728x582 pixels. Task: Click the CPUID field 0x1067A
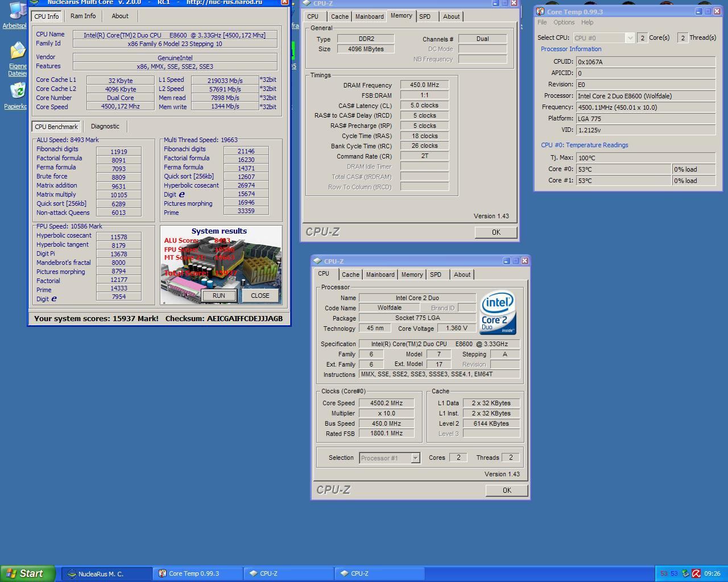(646, 61)
